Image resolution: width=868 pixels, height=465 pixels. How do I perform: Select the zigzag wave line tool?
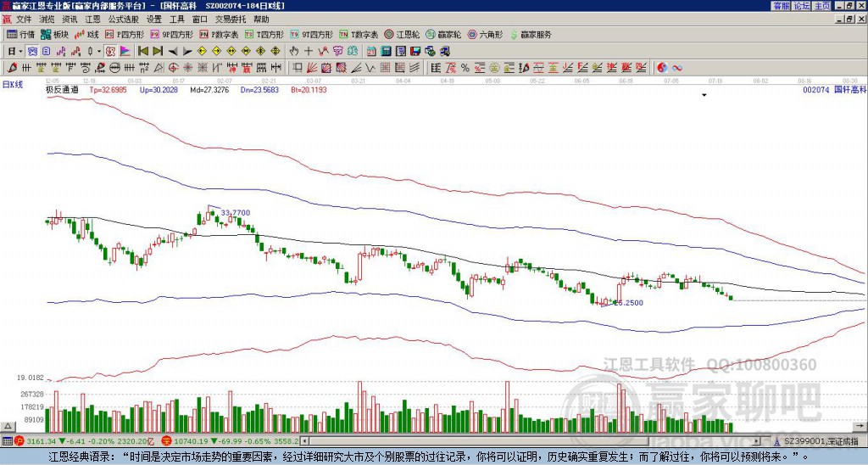tap(370, 68)
